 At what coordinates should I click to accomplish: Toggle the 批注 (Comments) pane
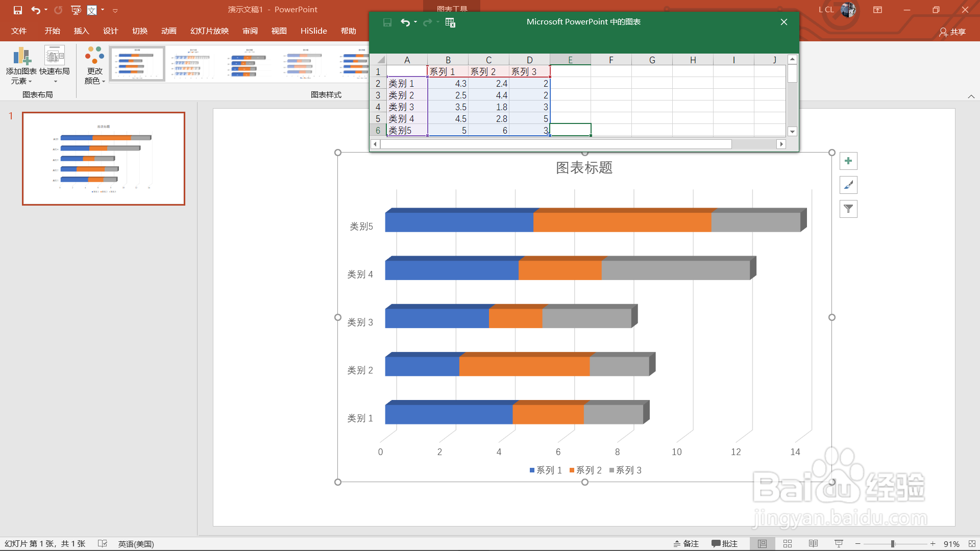[725, 543]
